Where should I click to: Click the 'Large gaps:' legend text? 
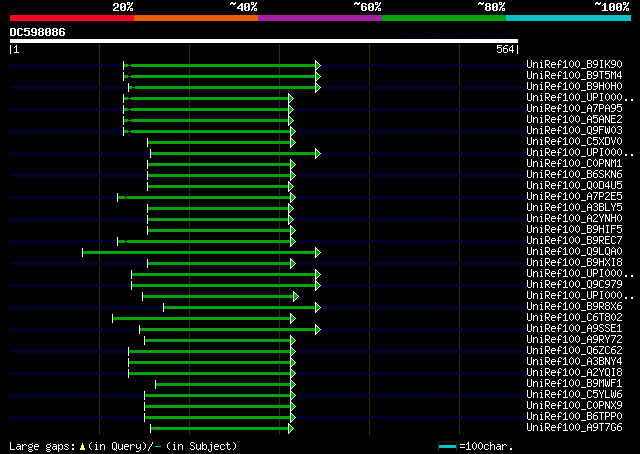coord(42,447)
